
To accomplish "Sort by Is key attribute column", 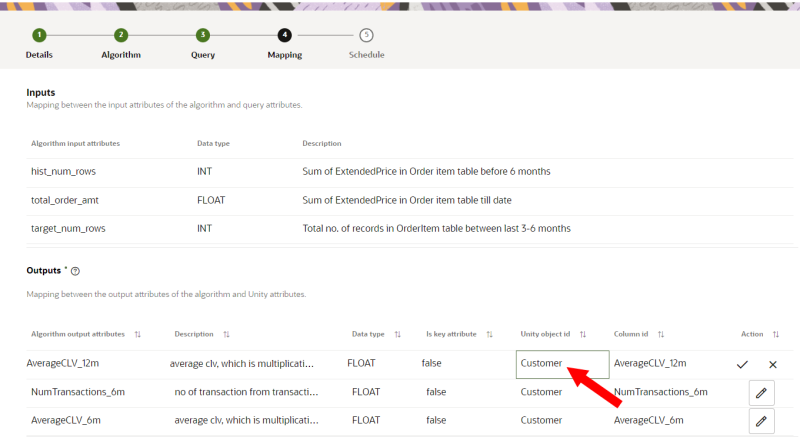I will pyautogui.click(x=490, y=334).
